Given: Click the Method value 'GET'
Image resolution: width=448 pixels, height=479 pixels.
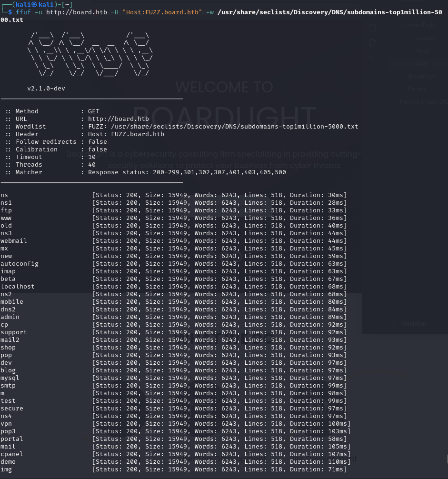Looking at the screenshot, I should click(x=94, y=111).
